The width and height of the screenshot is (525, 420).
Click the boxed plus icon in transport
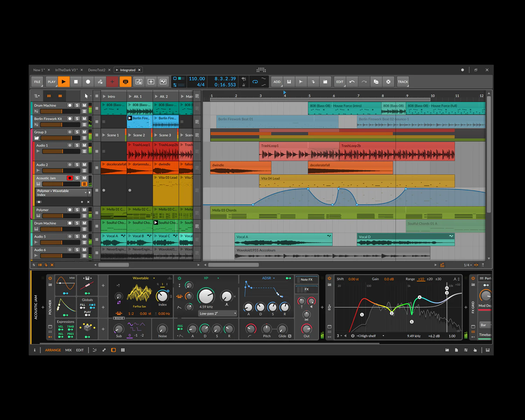151,82
